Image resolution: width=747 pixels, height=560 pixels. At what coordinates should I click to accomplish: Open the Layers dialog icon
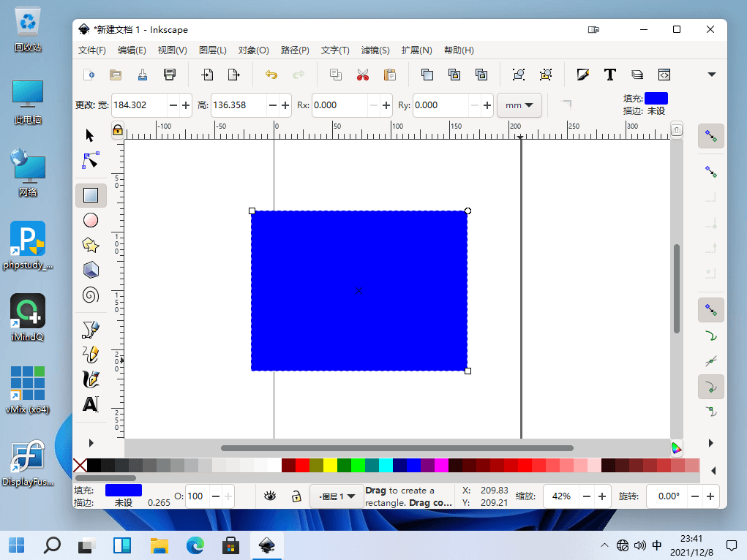(x=637, y=75)
